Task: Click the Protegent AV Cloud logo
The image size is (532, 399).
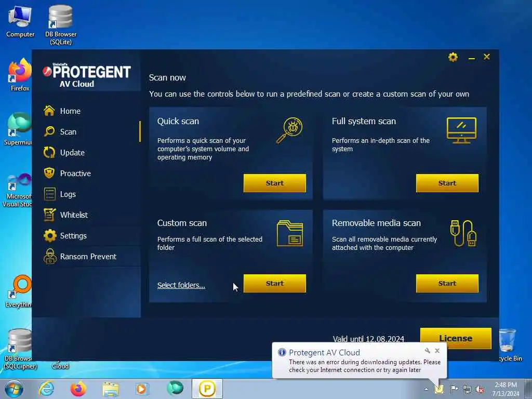Action: (87, 75)
